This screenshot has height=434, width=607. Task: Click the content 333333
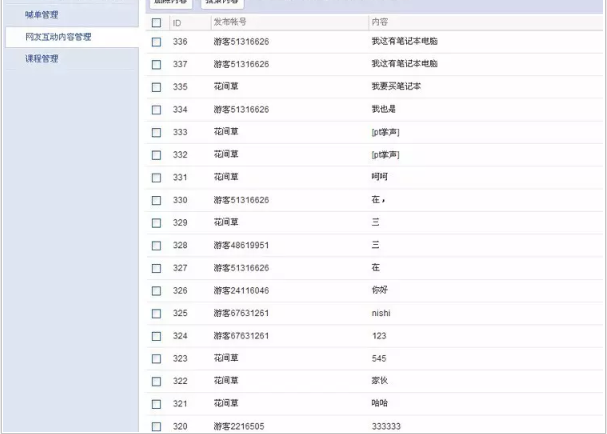[x=386, y=426]
